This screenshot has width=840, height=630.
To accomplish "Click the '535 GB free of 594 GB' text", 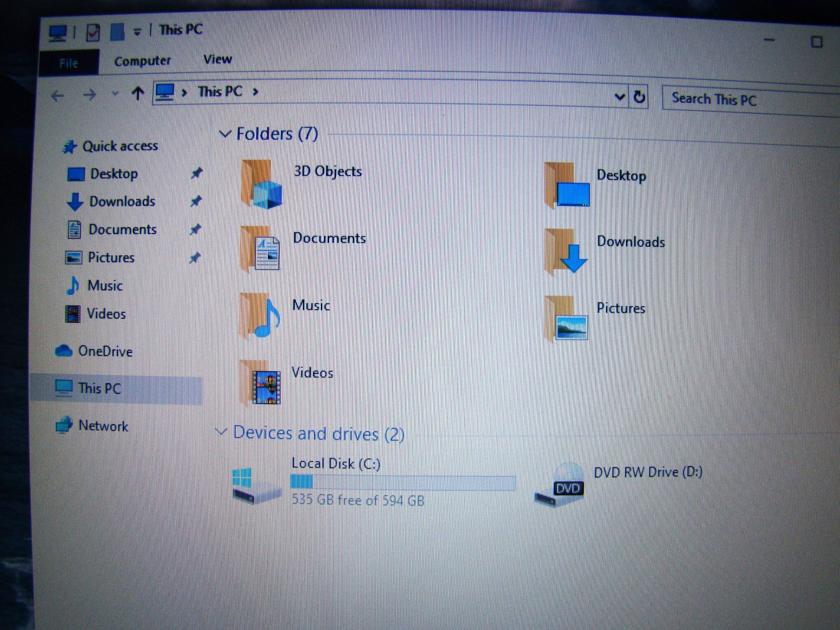I will [x=358, y=500].
